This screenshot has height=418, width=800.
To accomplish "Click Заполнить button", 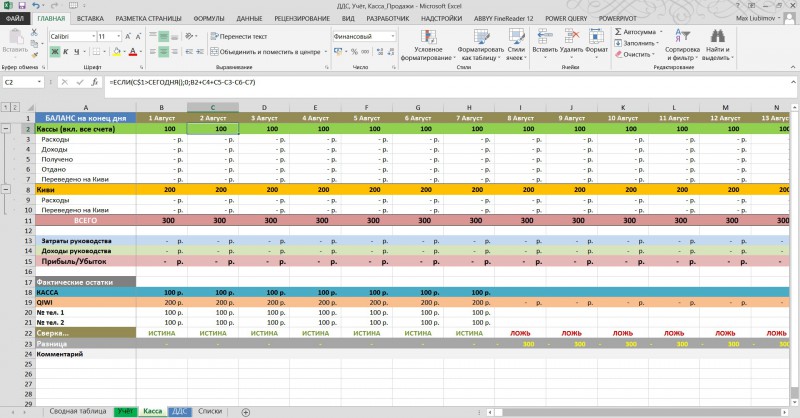I will 637,43.
